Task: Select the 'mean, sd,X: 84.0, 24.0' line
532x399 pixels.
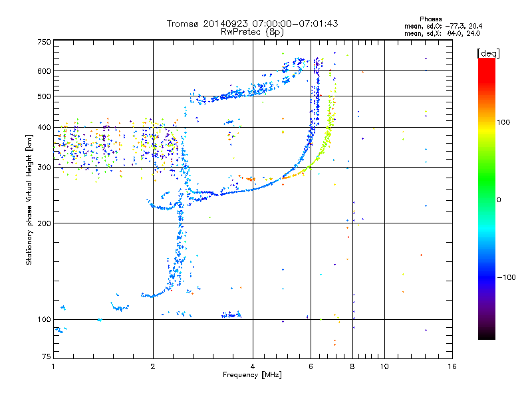Action: [x=442, y=33]
